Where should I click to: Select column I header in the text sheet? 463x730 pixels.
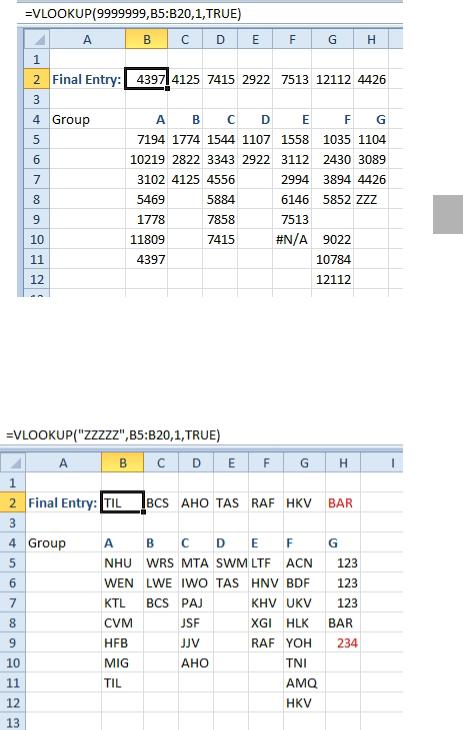pyautogui.click(x=381, y=463)
